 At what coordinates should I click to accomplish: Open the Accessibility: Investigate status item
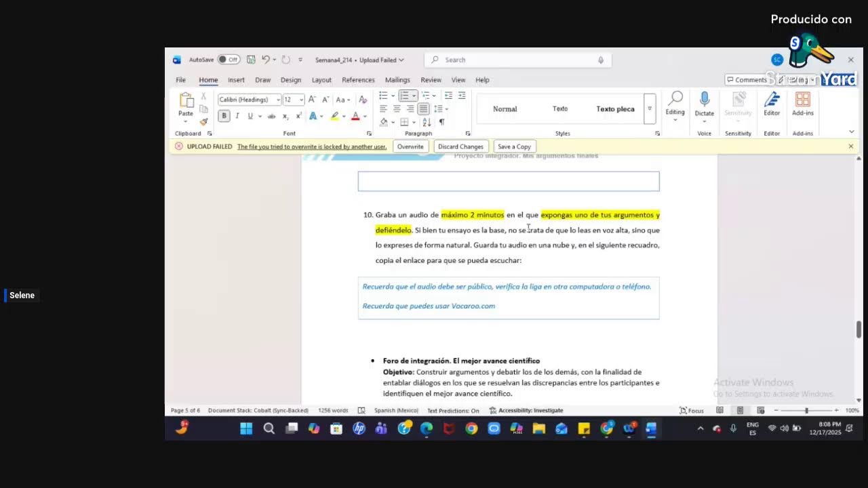click(x=526, y=410)
